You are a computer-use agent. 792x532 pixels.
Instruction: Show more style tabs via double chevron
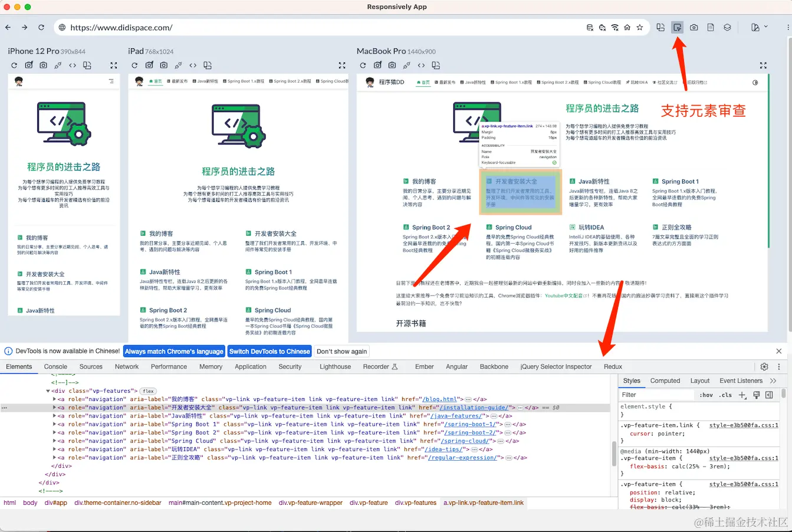[x=773, y=381]
